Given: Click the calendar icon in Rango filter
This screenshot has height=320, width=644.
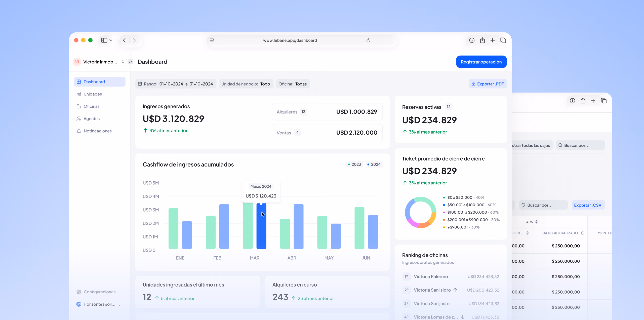Looking at the screenshot, I should tap(140, 84).
